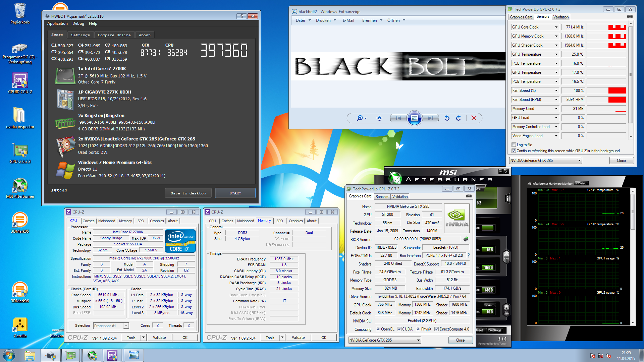Click the Save to desktop button
The image size is (644, 362).
pyautogui.click(x=188, y=193)
